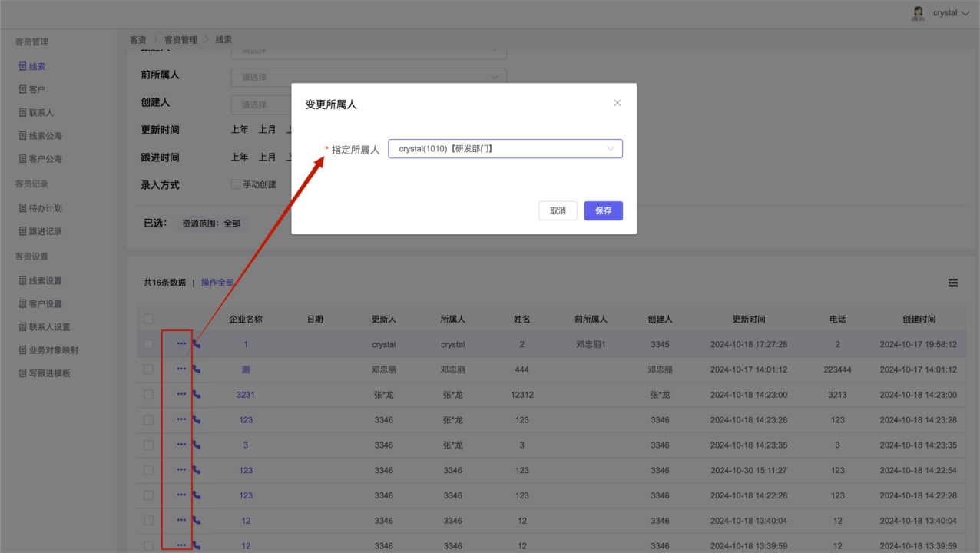This screenshot has width=980, height=553.
Task: Click phone icon in row updated 13:40:04
Action: (x=197, y=520)
